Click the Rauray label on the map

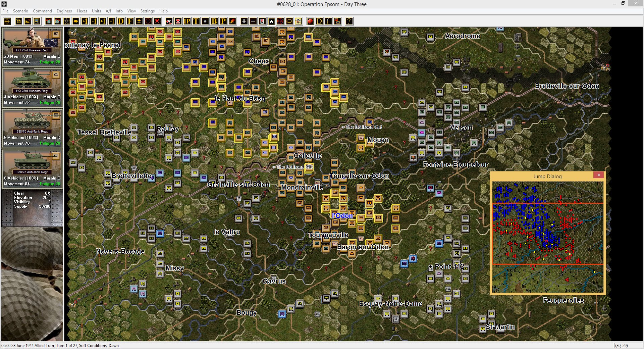(168, 129)
